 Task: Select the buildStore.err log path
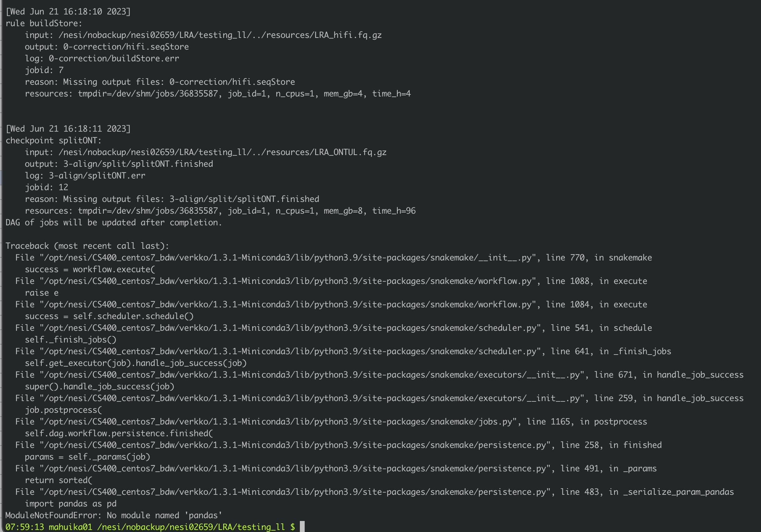[114, 58]
